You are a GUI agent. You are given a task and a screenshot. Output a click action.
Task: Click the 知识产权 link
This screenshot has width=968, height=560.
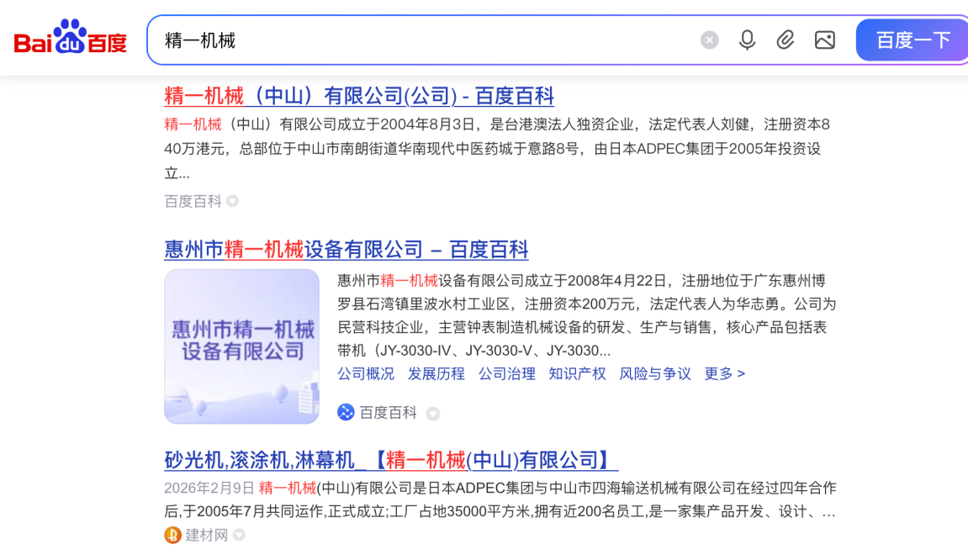coord(577,374)
